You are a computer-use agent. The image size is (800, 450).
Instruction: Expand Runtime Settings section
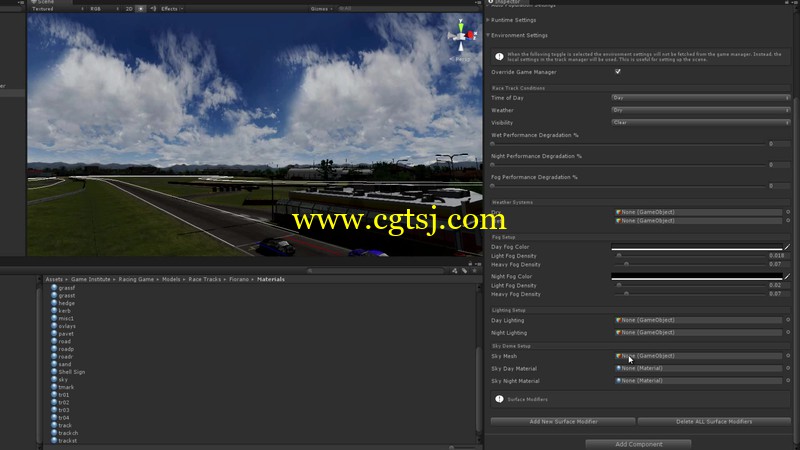coord(488,20)
